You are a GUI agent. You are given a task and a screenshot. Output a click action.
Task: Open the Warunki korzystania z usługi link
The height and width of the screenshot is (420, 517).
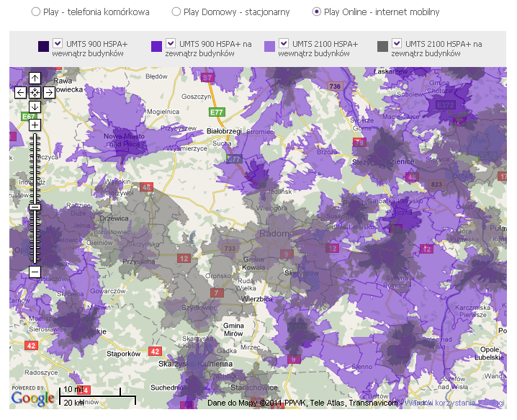tap(454, 403)
